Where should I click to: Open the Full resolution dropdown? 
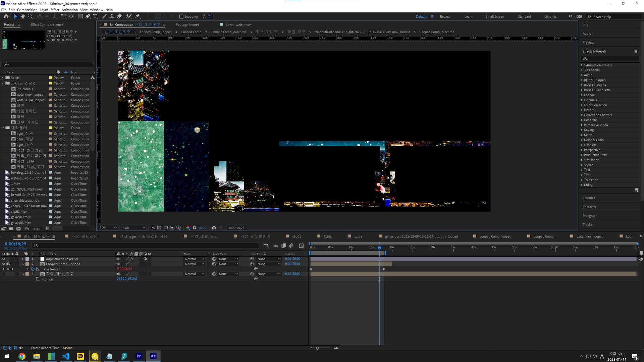[x=134, y=228]
